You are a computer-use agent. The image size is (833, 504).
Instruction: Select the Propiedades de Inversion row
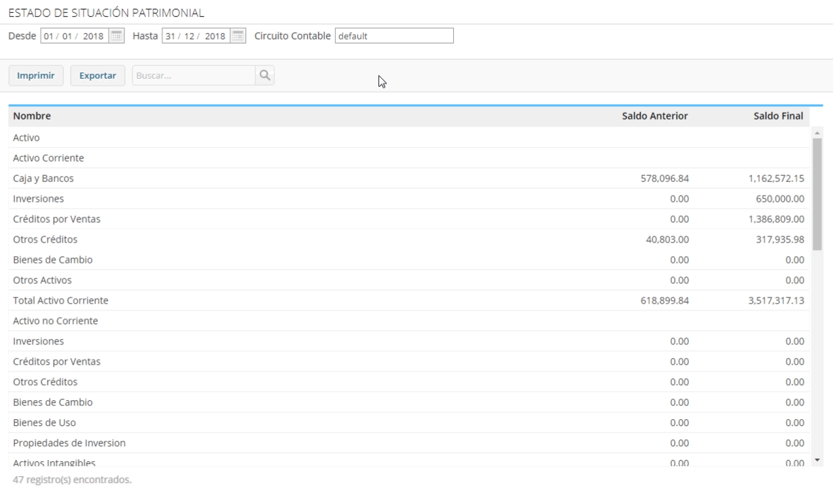point(409,443)
